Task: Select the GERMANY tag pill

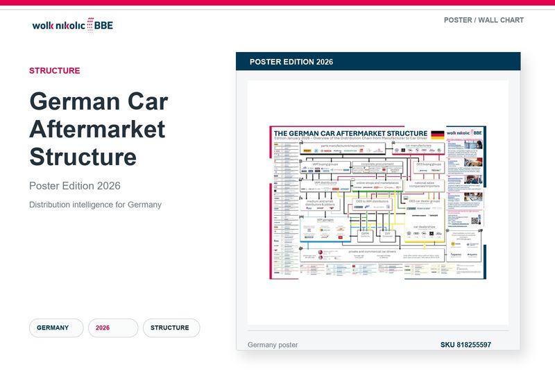Action: pyautogui.click(x=56, y=328)
